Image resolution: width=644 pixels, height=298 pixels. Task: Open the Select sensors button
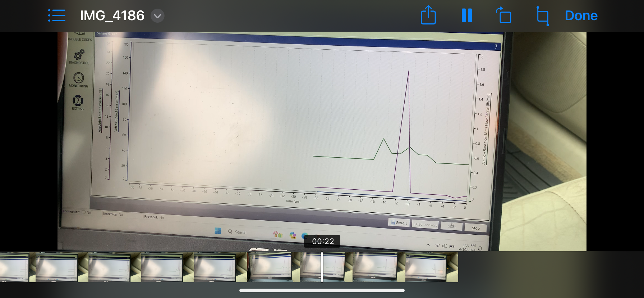425,225
